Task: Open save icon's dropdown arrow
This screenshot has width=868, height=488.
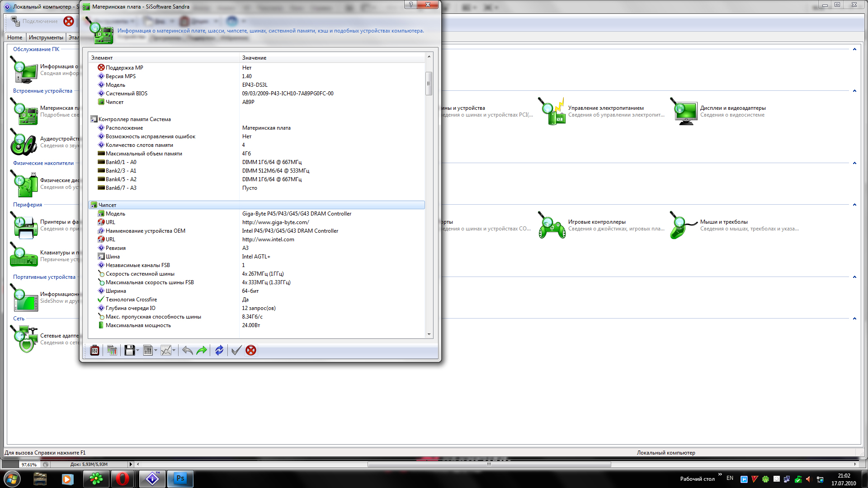Action: (137, 351)
